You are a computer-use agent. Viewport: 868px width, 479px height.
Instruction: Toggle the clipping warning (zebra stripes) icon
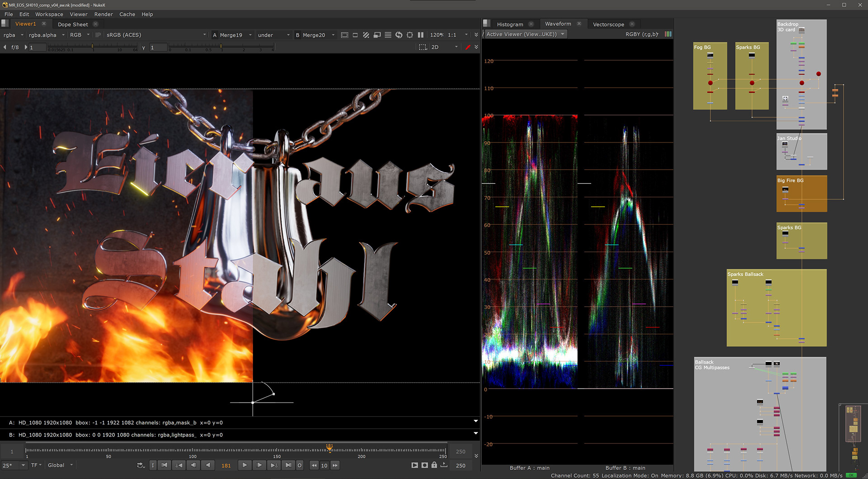click(x=366, y=35)
